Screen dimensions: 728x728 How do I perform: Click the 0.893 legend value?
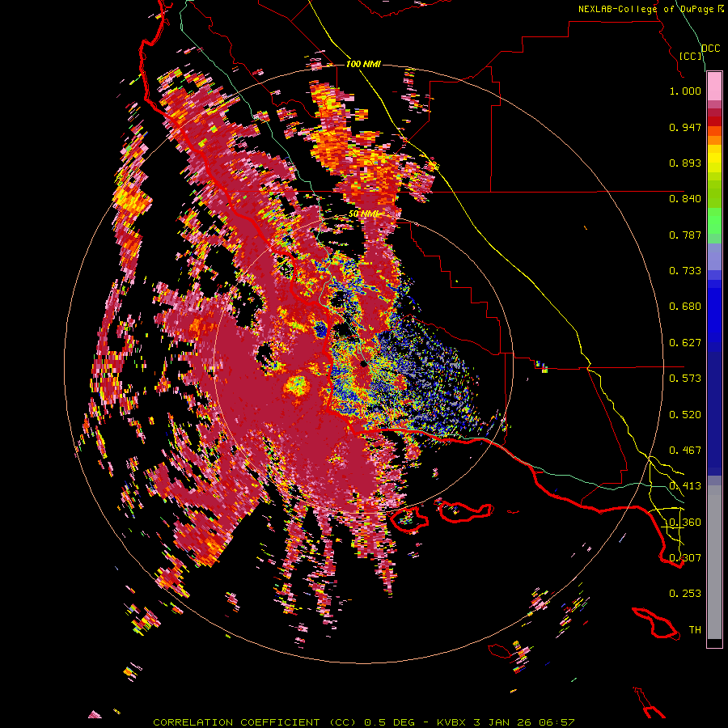pos(685,163)
